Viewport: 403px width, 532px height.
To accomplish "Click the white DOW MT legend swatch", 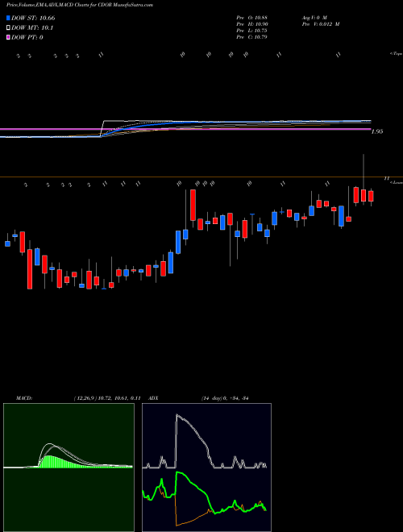I will coord(8,28).
